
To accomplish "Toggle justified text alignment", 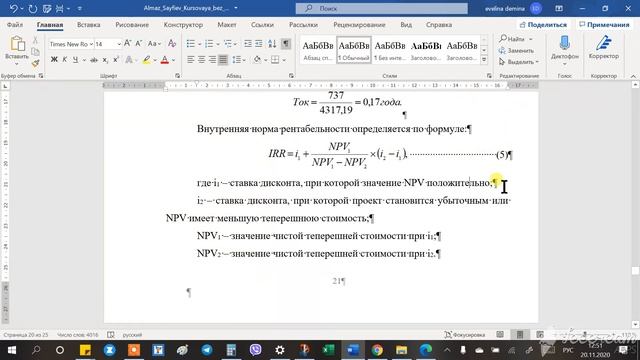I will (223, 60).
